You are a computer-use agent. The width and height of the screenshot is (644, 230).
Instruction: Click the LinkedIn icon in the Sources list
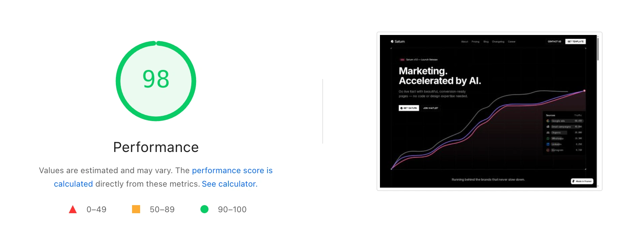(x=548, y=144)
